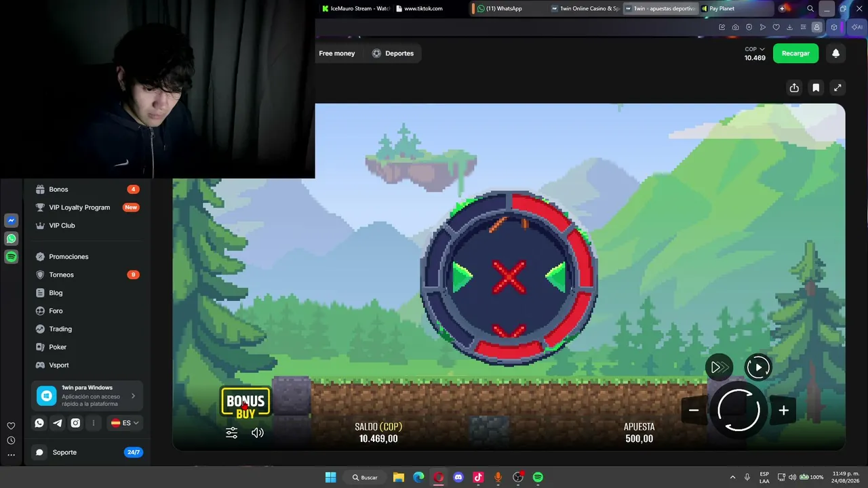The image size is (868, 488).
Task: Open the Opera AI button
Action: [x=856, y=27]
